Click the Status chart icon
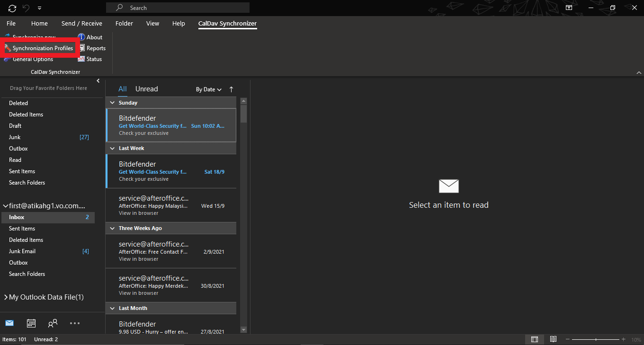 point(81,59)
